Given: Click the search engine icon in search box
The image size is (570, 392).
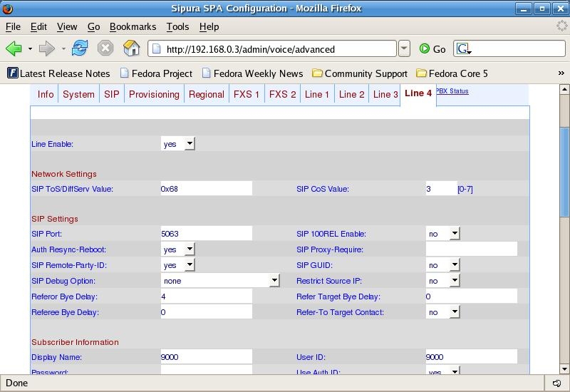Looking at the screenshot, I should pos(463,48).
